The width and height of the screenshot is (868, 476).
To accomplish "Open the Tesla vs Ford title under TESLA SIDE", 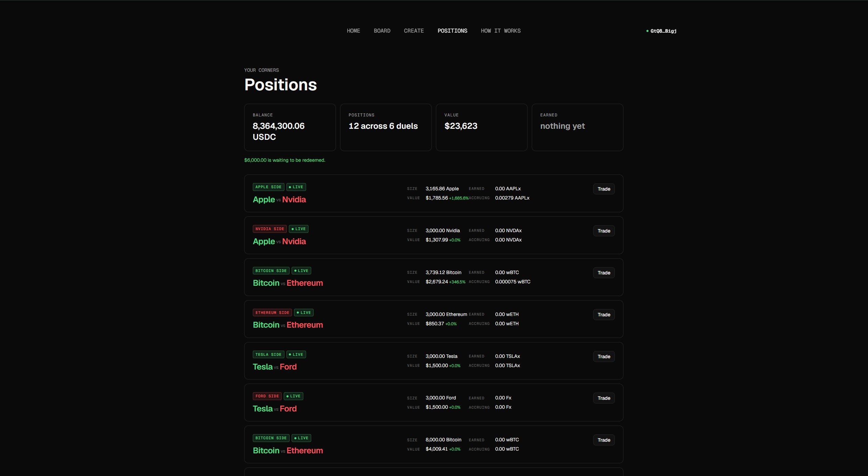I will tap(274, 367).
